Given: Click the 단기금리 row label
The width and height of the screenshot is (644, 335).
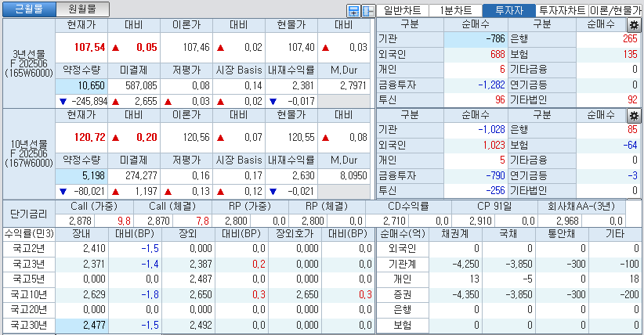Looking at the screenshot, I should tap(29, 214).
